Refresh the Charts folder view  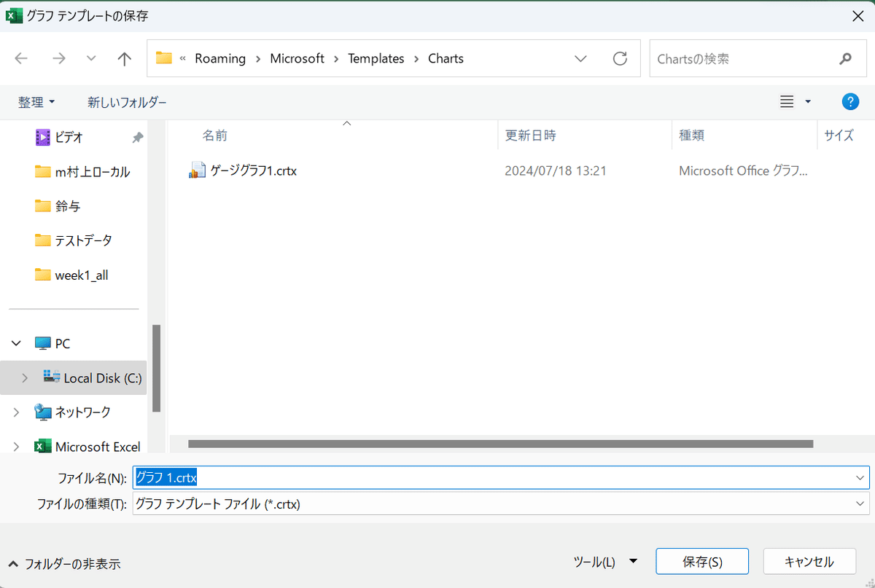pyautogui.click(x=620, y=59)
